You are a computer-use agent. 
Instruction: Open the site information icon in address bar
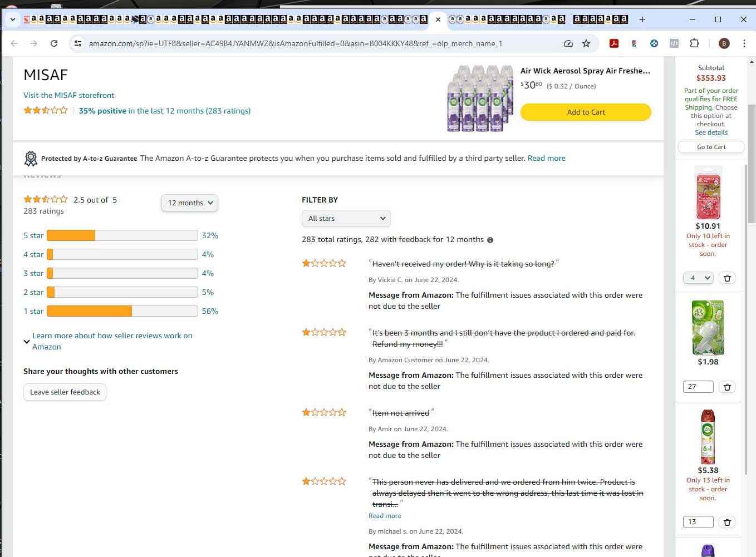pos(78,43)
